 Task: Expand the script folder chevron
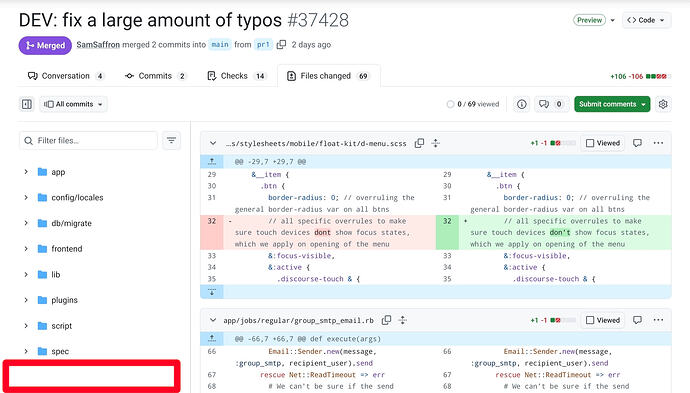click(26, 326)
